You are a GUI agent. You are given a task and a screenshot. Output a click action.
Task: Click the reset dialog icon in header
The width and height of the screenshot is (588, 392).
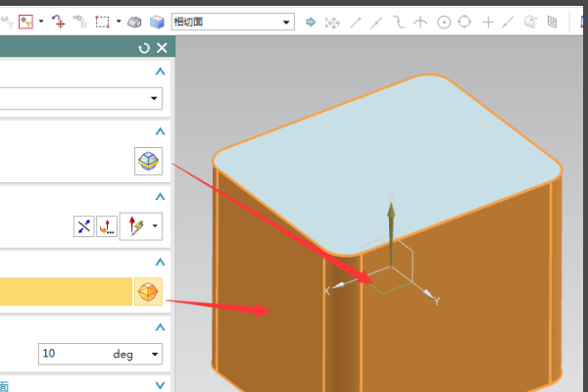[x=145, y=48]
